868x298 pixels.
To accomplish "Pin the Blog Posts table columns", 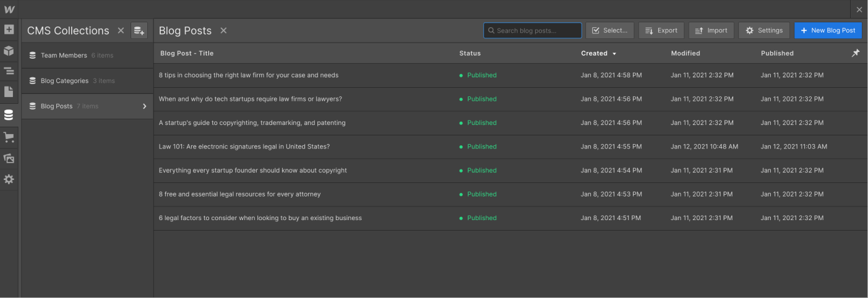I will [856, 53].
